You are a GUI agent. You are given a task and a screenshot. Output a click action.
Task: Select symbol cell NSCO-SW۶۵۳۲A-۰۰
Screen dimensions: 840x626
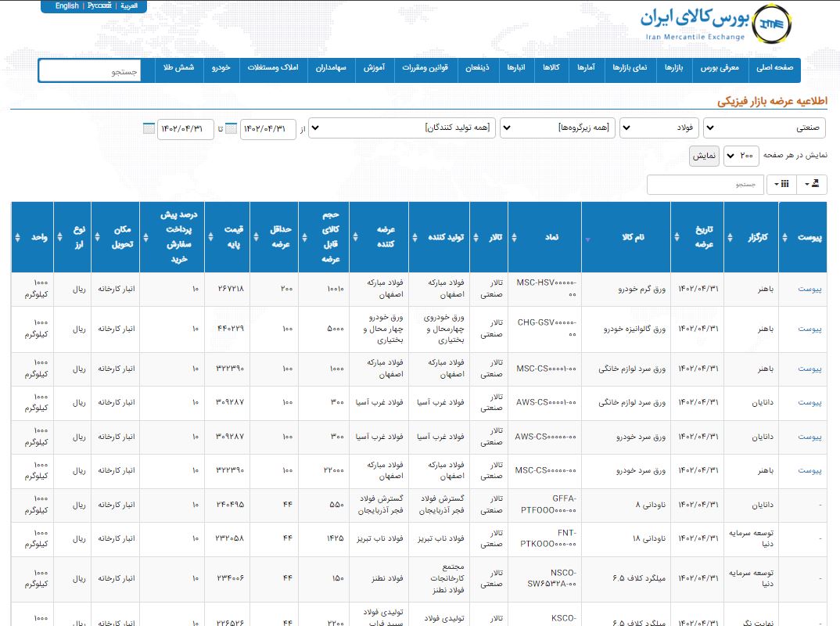click(545, 578)
